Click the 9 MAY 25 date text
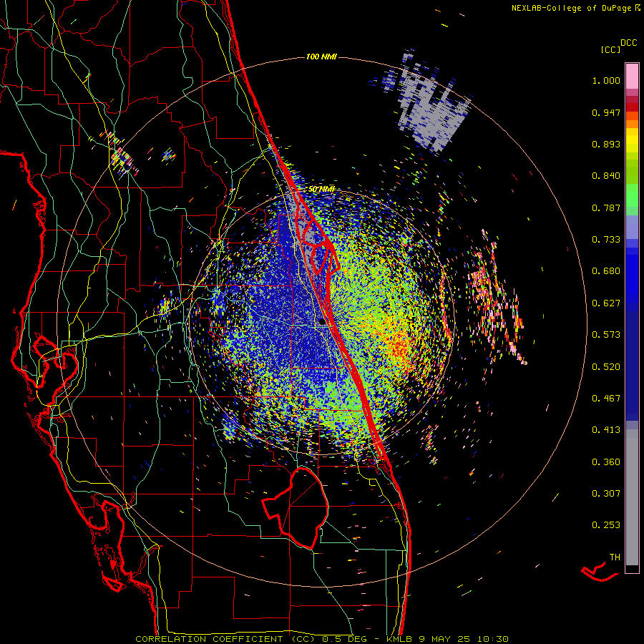 (446, 639)
